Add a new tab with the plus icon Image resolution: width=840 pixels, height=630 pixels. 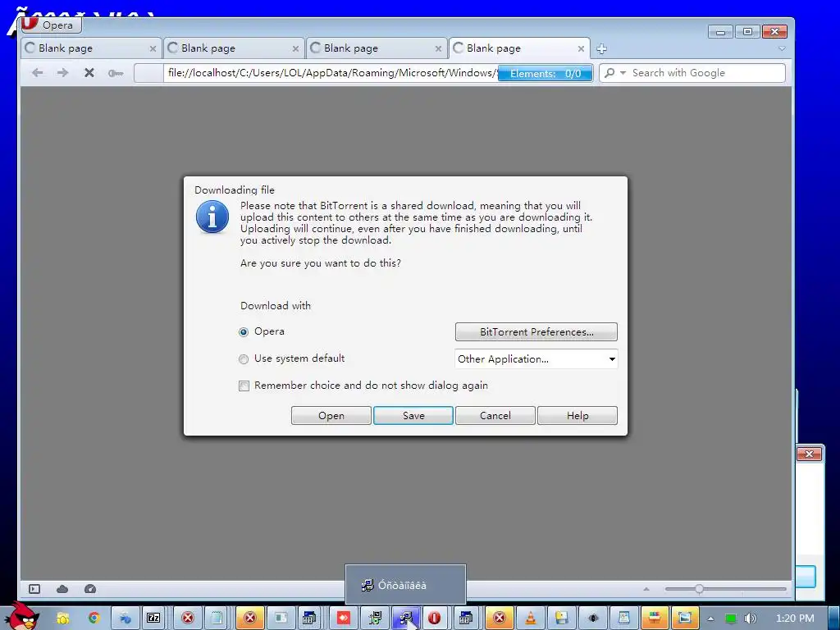601,48
